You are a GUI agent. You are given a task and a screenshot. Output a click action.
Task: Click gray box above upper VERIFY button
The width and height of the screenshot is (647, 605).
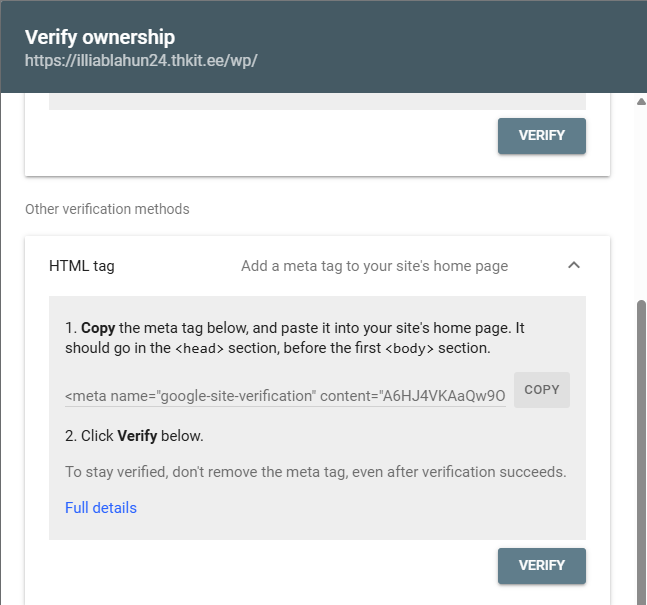tap(317, 102)
